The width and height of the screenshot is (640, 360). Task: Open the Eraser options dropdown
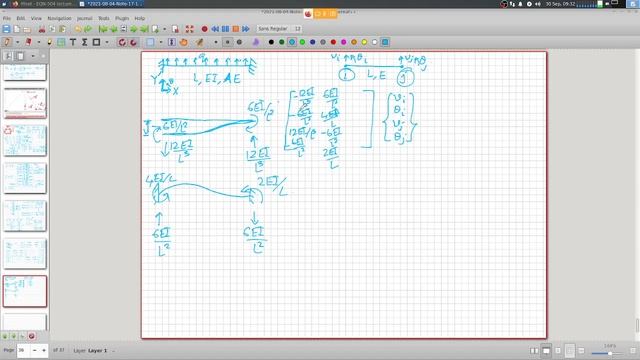(39, 42)
